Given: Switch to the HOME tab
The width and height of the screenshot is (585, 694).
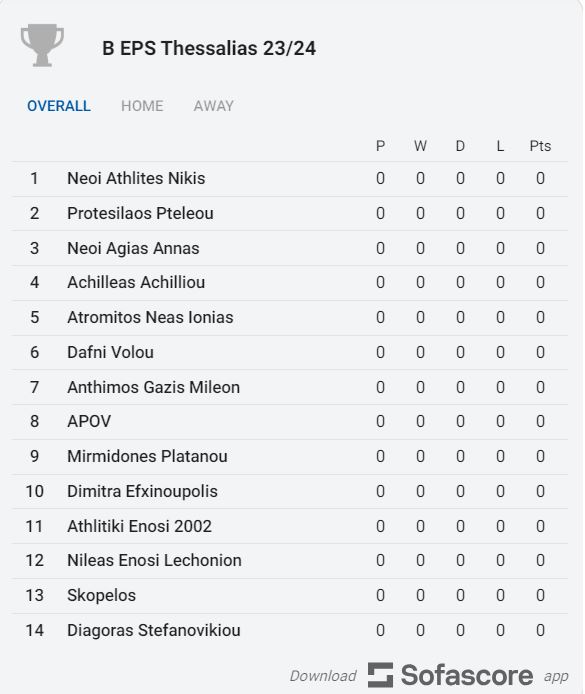Looking at the screenshot, I should tap(142, 106).
